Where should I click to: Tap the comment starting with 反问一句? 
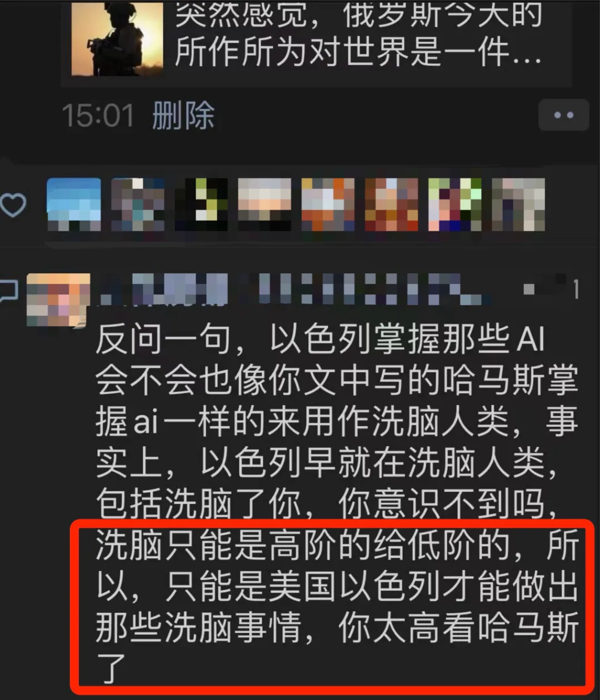pyautogui.click(x=336, y=505)
